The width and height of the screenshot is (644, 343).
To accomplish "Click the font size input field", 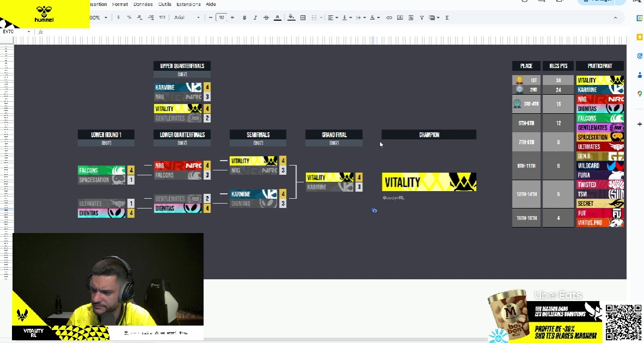I will coord(221,17).
